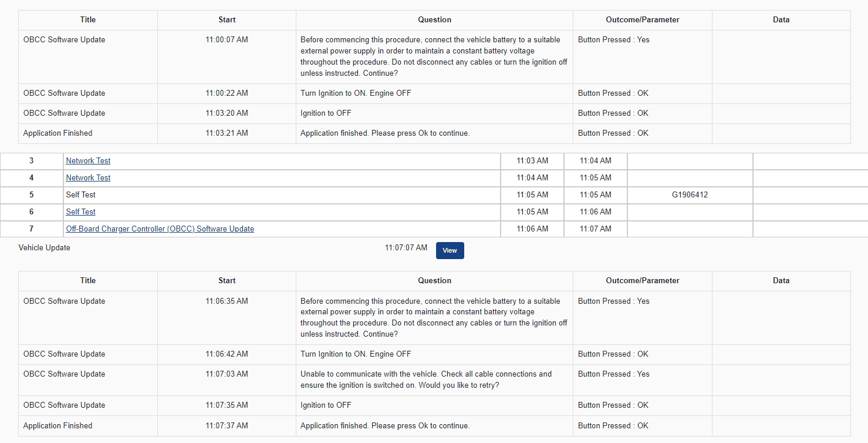The width and height of the screenshot is (868, 443).
Task: Select row number 3 in the session list
Action: pyautogui.click(x=32, y=161)
